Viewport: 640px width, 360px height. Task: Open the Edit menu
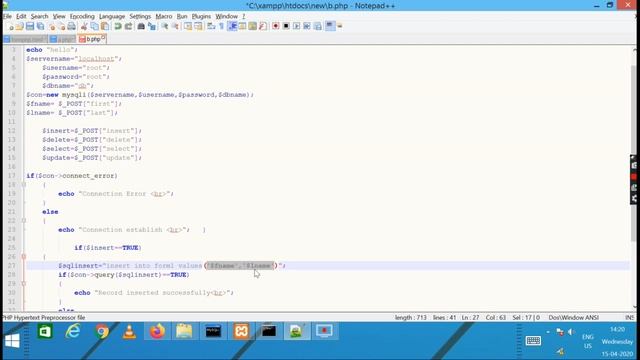21,16
